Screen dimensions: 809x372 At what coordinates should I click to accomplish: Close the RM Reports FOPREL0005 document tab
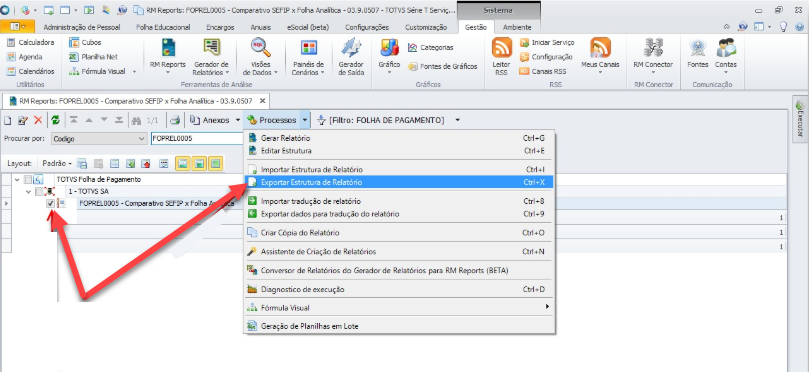(263, 101)
